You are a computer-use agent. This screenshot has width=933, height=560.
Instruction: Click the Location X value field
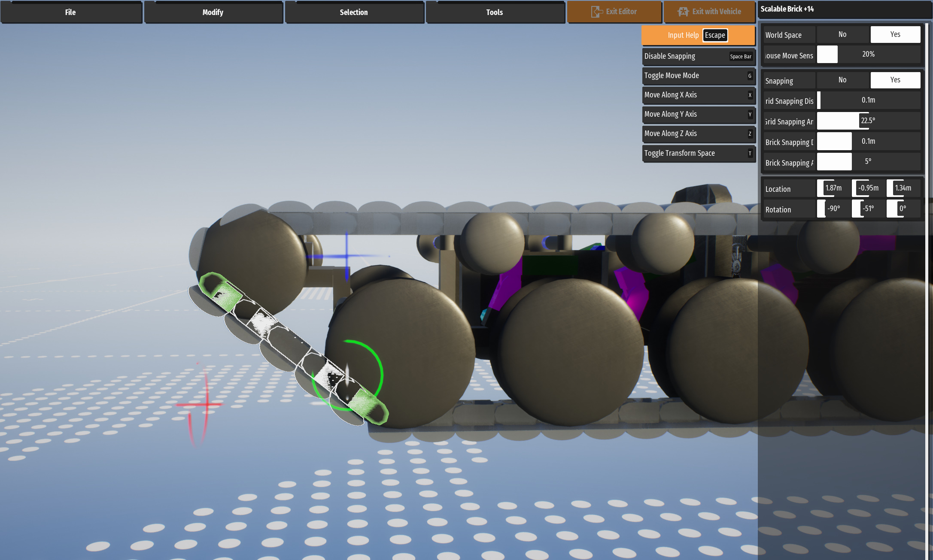tap(833, 188)
